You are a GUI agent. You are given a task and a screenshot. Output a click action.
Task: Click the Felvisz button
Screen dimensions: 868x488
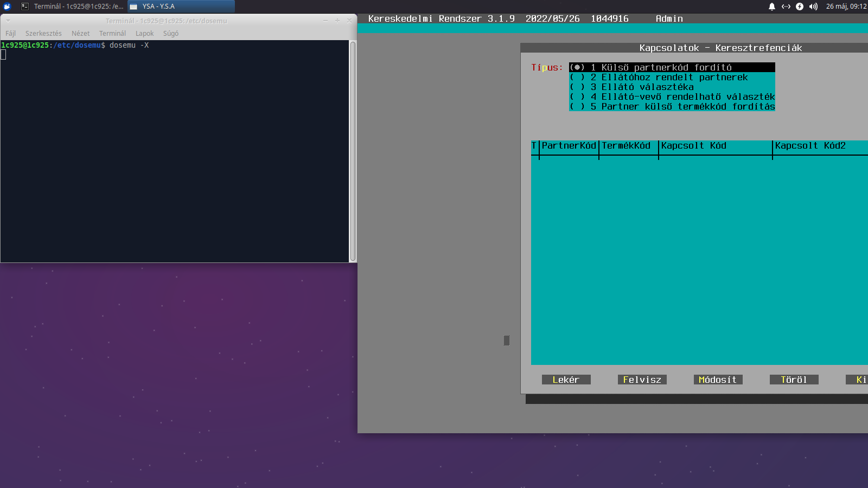point(642,380)
